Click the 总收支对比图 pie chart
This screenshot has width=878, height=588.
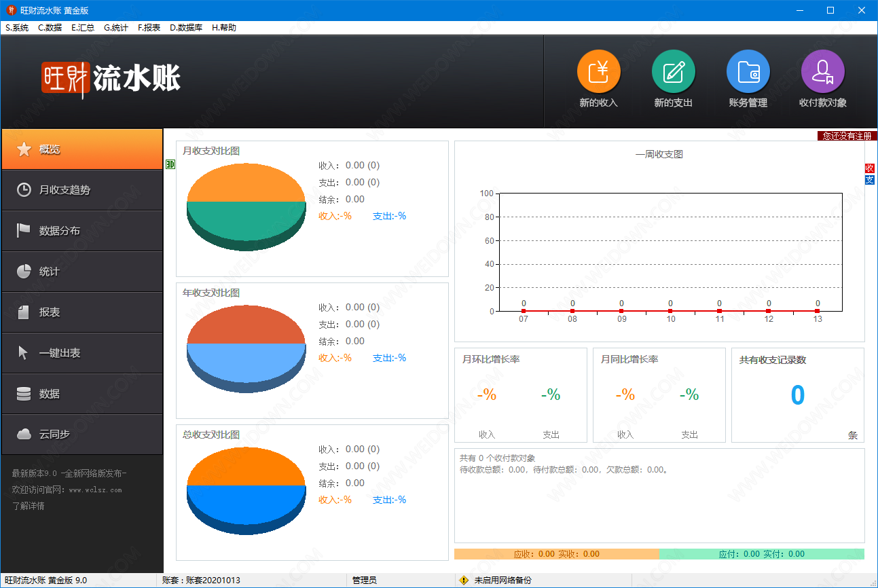coord(246,491)
